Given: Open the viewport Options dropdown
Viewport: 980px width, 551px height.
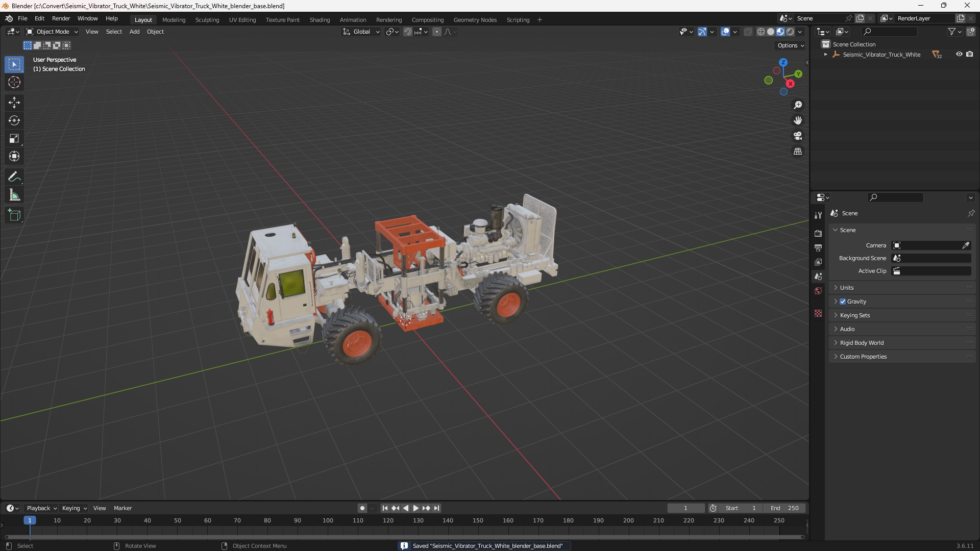Looking at the screenshot, I should 791,45.
